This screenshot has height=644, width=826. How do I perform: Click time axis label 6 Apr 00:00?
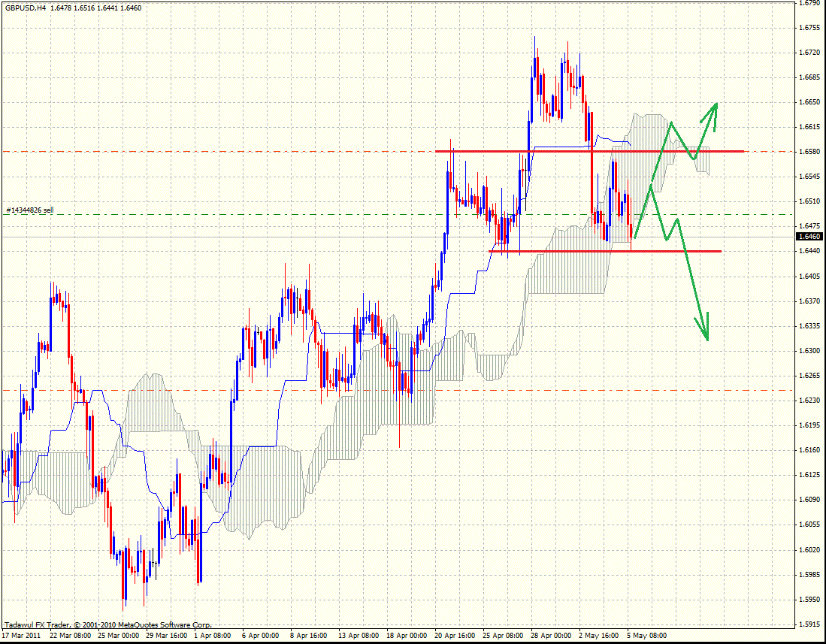pyautogui.click(x=260, y=636)
